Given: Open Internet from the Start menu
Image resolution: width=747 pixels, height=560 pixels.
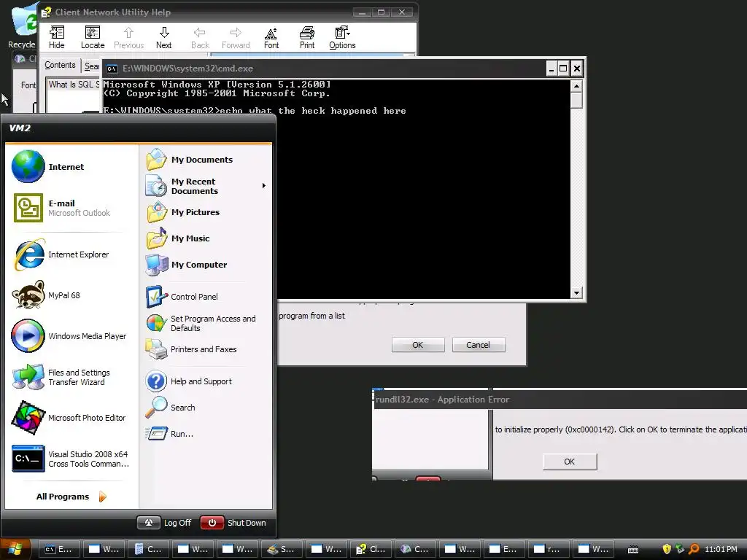Looking at the screenshot, I should (71, 167).
